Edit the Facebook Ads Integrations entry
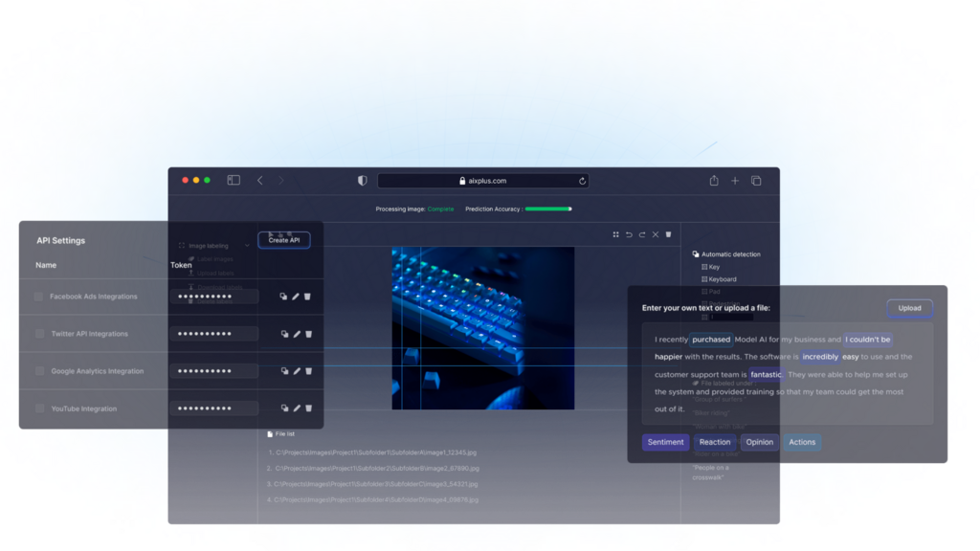The image size is (980, 551). pos(296,297)
